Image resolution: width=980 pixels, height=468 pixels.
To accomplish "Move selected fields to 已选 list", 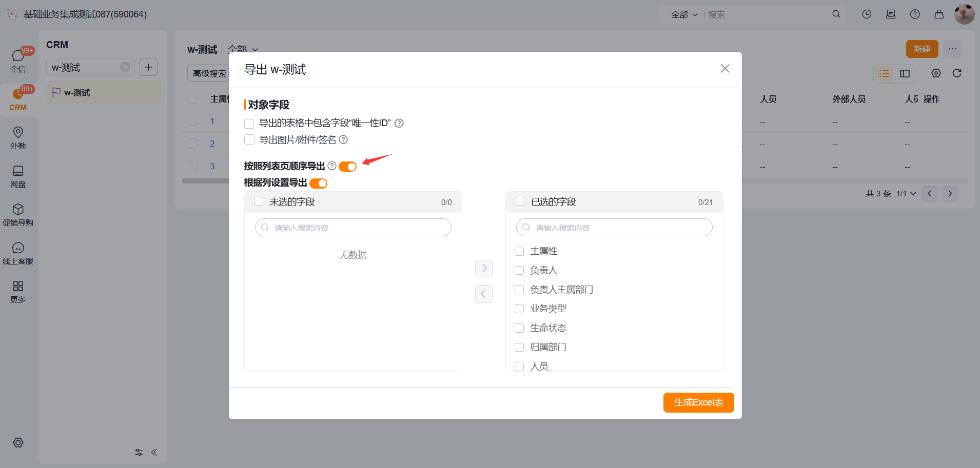I will pos(484,268).
